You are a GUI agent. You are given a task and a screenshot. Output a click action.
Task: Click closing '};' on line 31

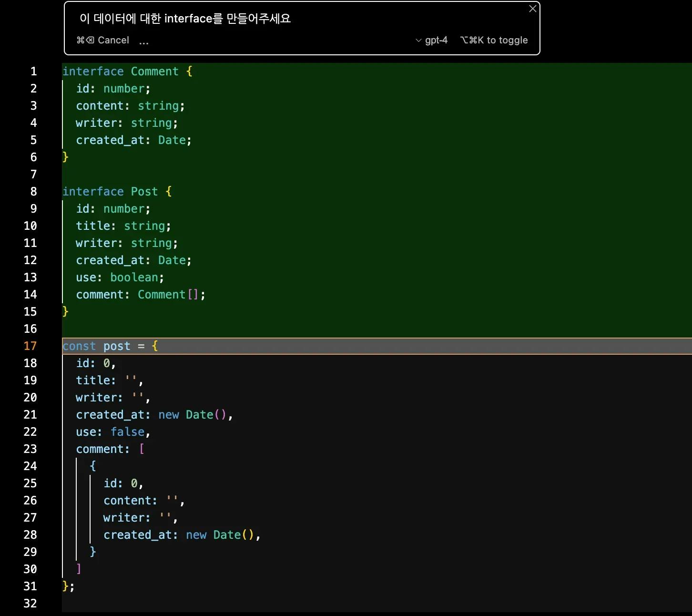pos(69,586)
